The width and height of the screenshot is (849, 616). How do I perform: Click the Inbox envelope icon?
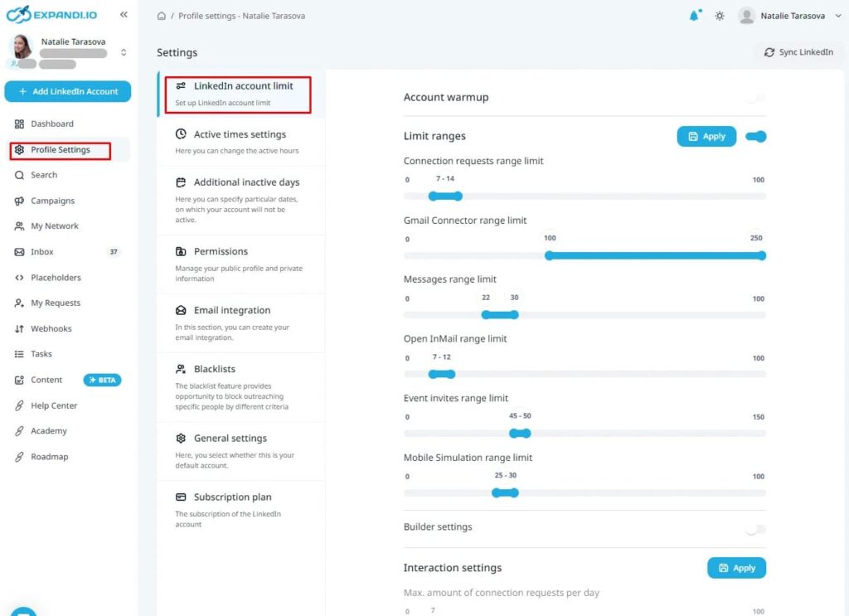pyautogui.click(x=20, y=252)
